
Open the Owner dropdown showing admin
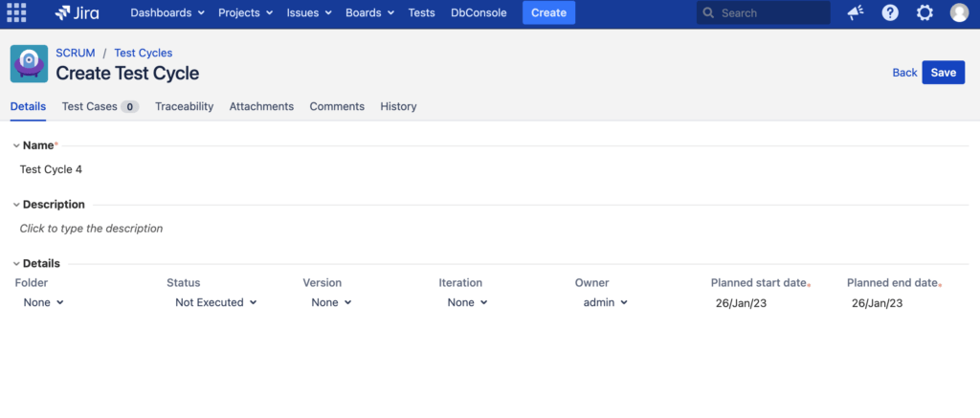click(605, 302)
